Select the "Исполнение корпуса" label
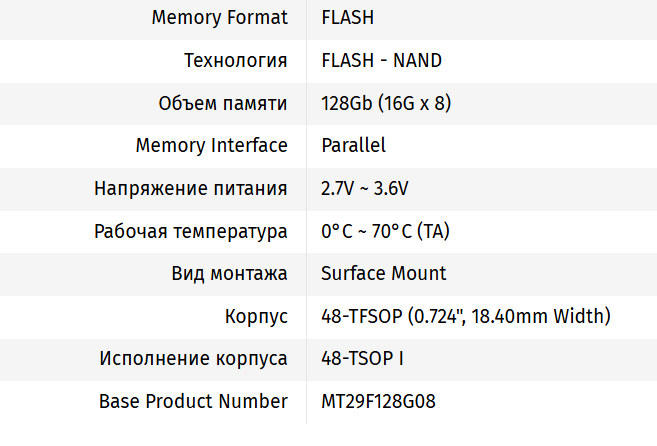Screen dimensions: 657x446 point(193,358)
